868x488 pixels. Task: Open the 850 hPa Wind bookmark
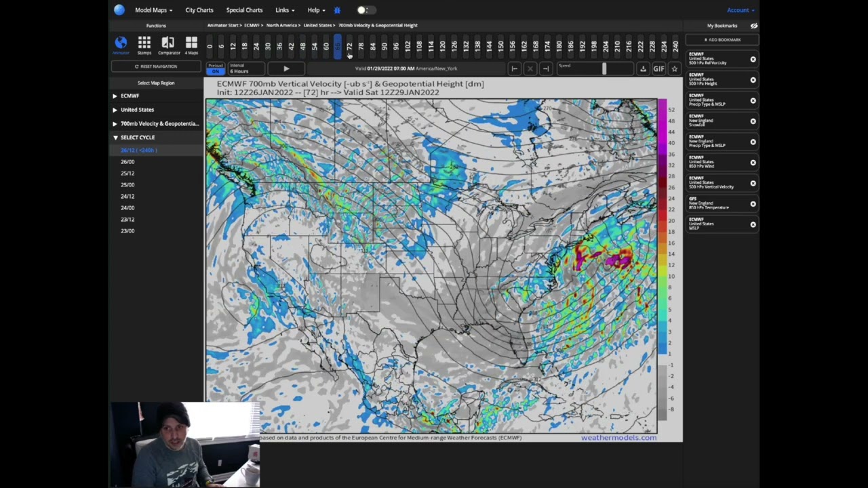click(717, 163)
